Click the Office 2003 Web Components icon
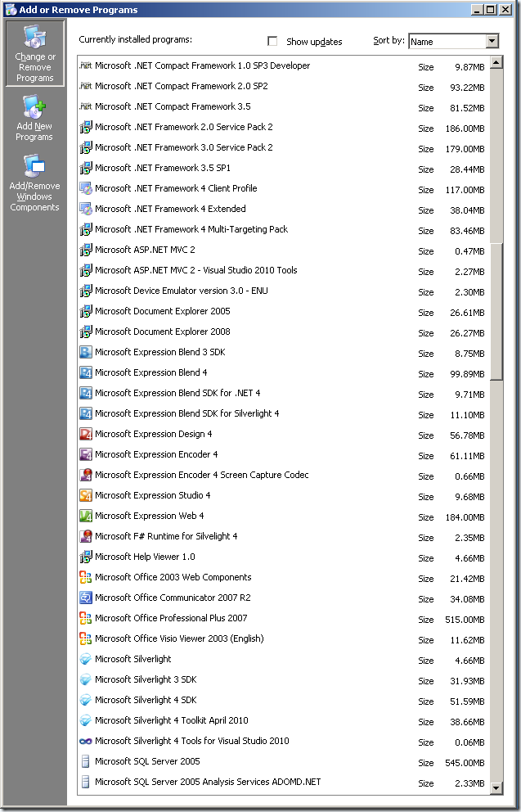The image size is (521, 812). point(85,577)
